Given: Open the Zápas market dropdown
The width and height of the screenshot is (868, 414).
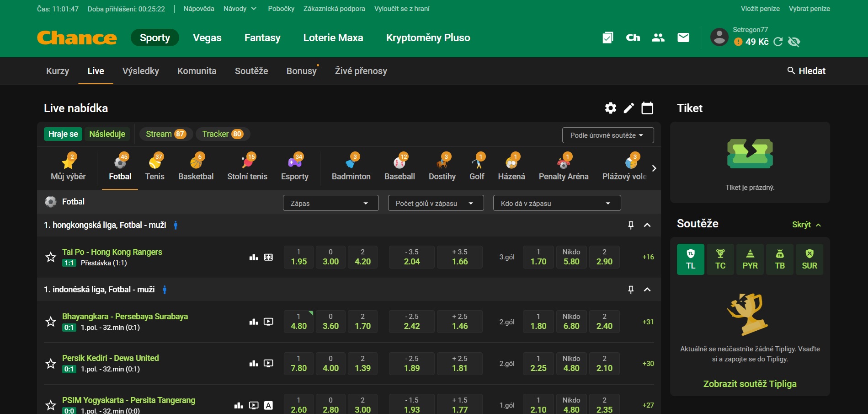Looking at the screenshot, I should click(331, 203).
